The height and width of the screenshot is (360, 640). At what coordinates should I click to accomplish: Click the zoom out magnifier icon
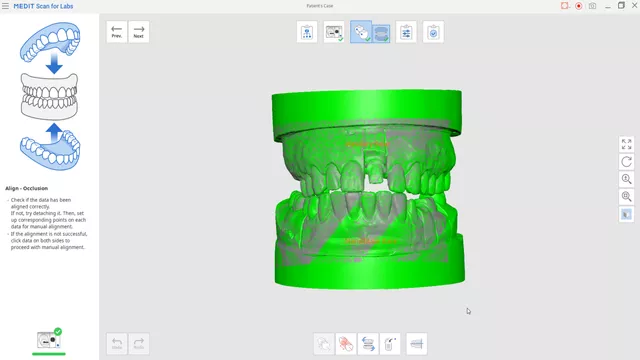[x=627, y=197]
